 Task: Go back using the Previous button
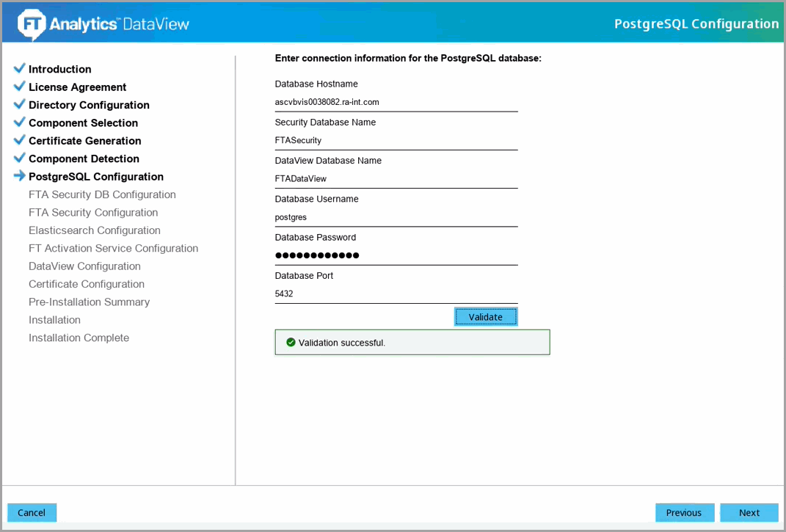pyautogui.click(x=684, y=513)
